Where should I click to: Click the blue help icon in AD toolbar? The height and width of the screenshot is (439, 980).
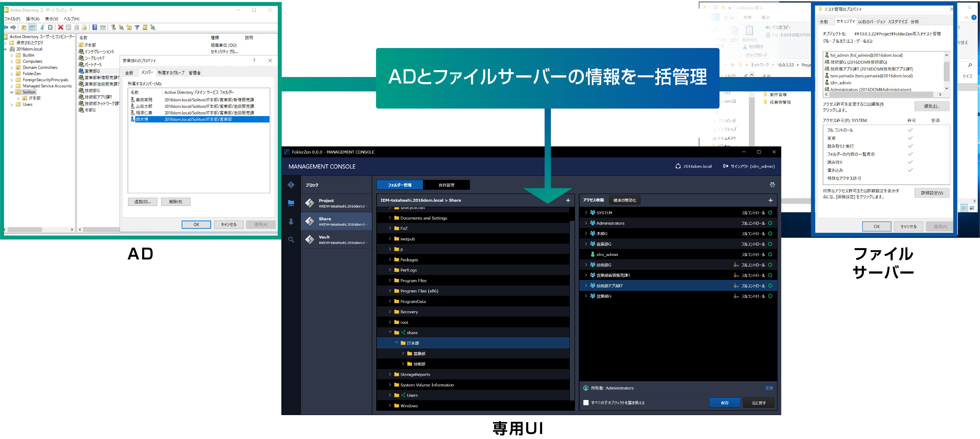[x=95, y=27]
